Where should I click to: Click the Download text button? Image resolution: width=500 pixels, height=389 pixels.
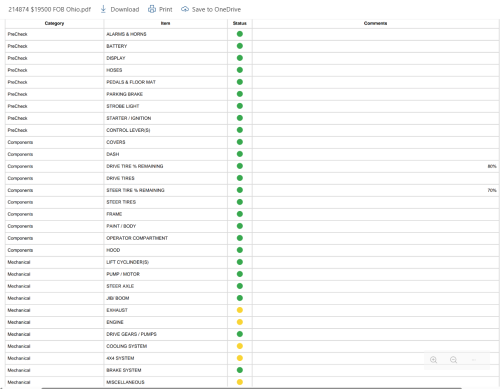pos(125,9)
